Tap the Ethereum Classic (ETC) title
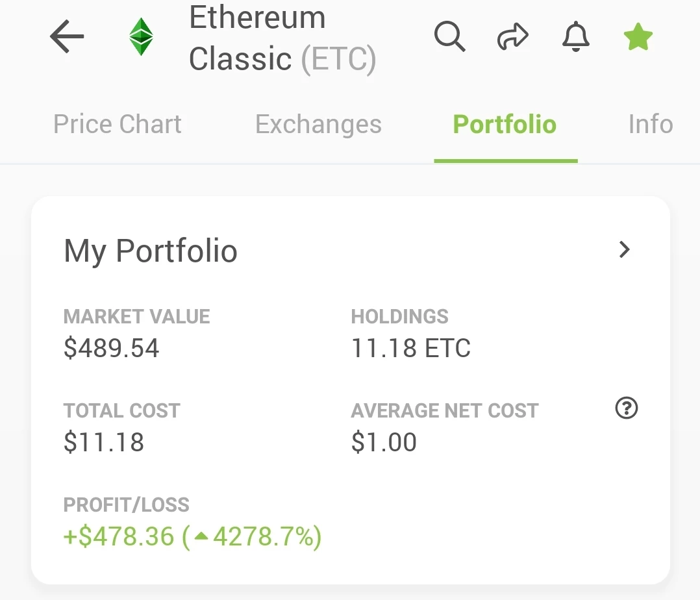700x600 pixels. pos(282,38)
